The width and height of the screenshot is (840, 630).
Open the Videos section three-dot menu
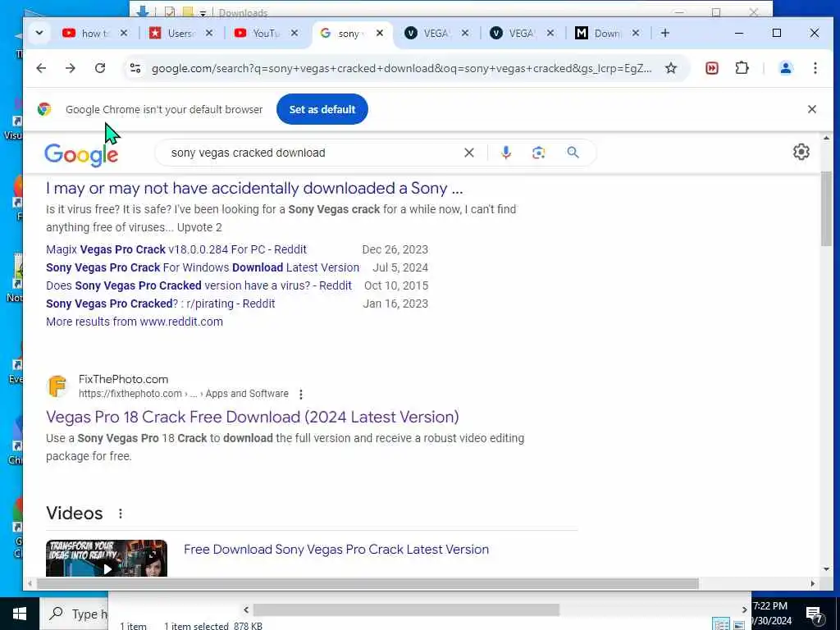[121, 514]
